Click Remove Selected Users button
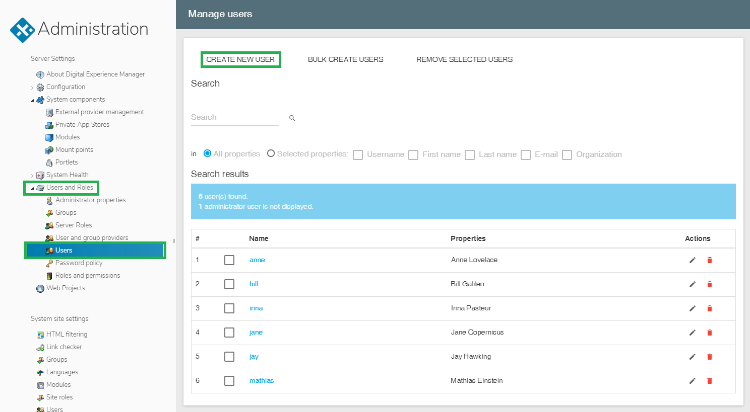The height and width of the screenshot is (412, 750). [x=464, y=59]
